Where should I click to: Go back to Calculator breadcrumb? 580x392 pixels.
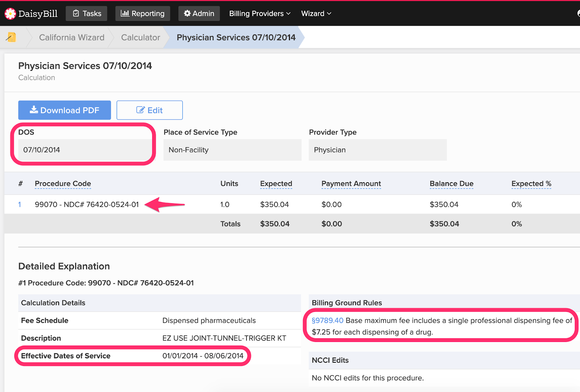(141, 37)
